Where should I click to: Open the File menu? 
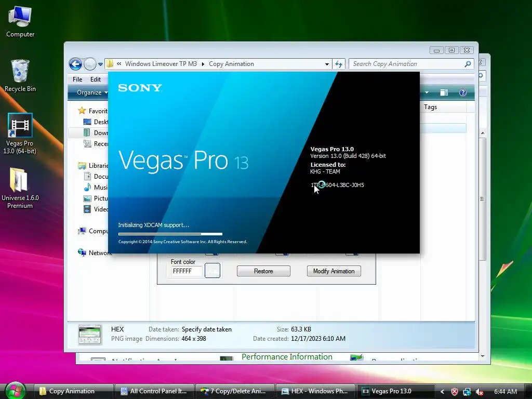point(77,79)
